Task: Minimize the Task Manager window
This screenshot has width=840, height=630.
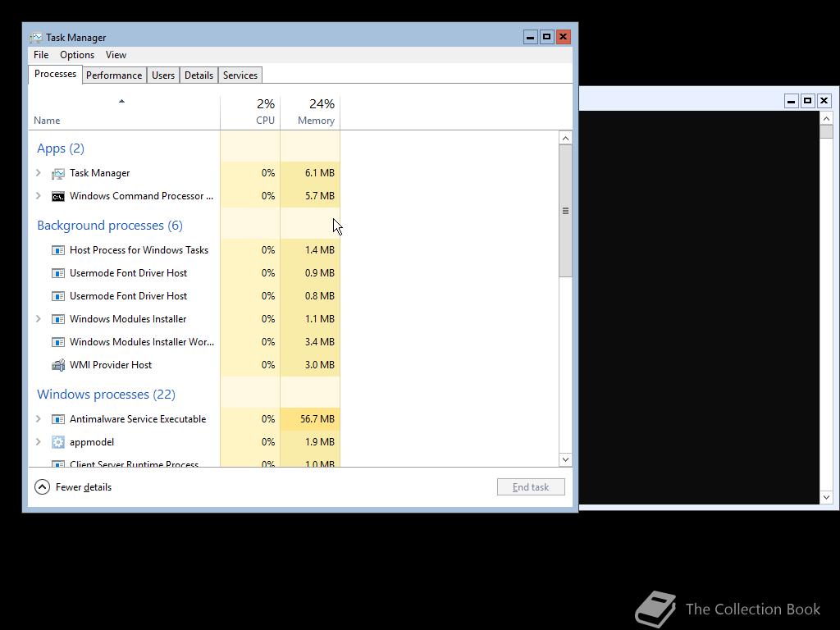Action: click(x=531, y=37)
